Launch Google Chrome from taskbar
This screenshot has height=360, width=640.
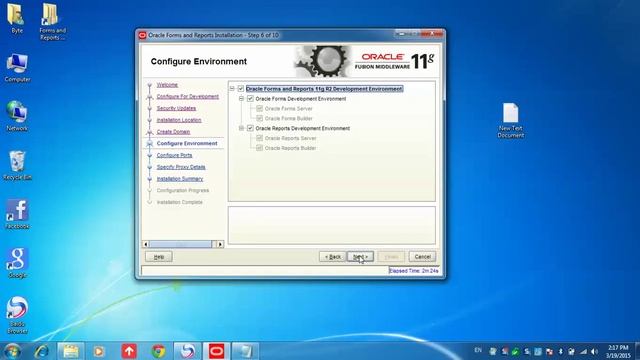click(158, 351)
